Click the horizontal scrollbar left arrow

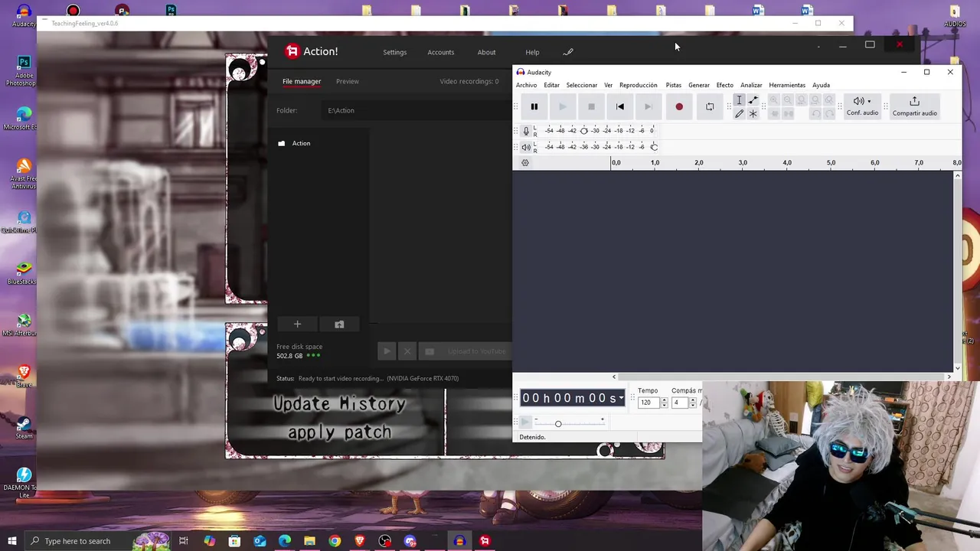pyautogui.click(x=614, y=377)
